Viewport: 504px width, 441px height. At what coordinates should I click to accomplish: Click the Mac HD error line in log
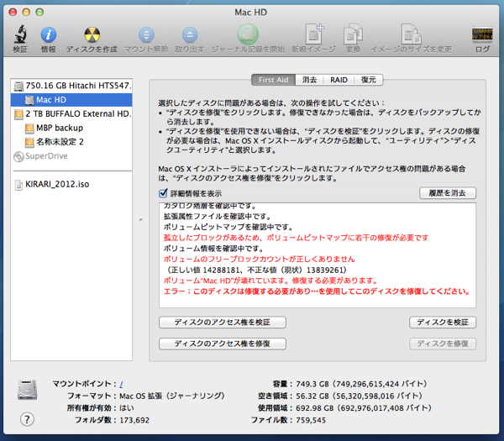pos(270,281)
